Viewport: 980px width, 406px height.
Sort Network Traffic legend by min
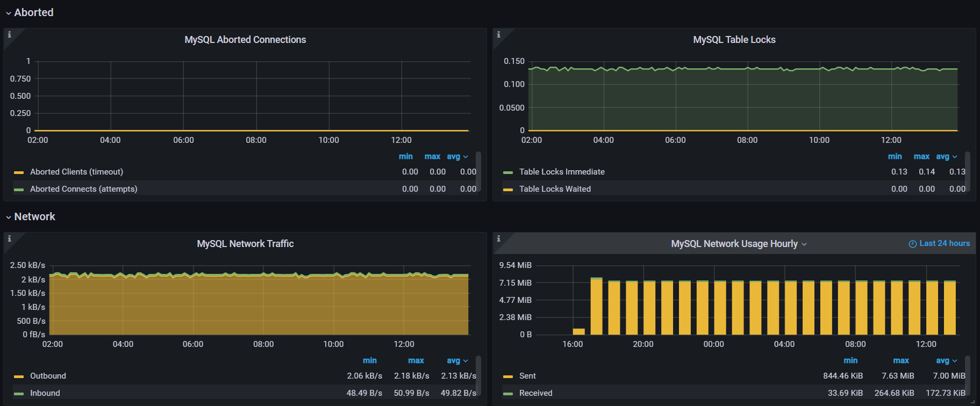[370, 360]
